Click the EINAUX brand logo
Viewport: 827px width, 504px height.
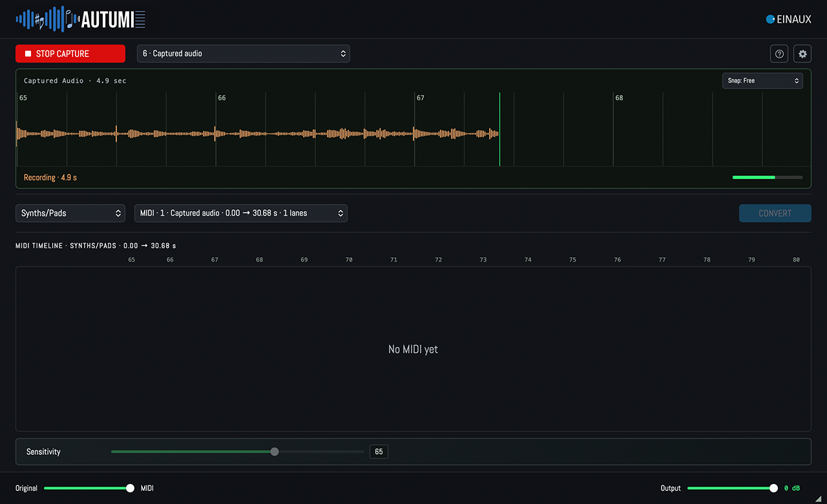point(788,19)
